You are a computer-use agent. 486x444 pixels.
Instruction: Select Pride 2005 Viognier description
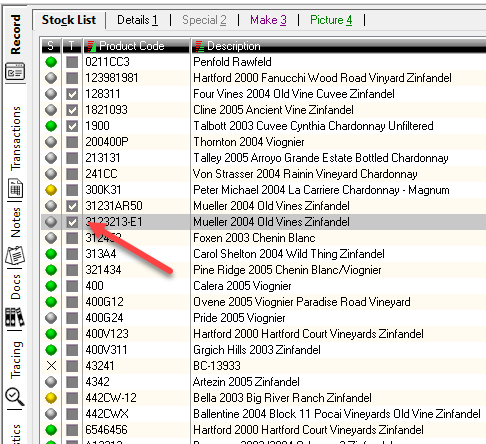pos(239,318)
